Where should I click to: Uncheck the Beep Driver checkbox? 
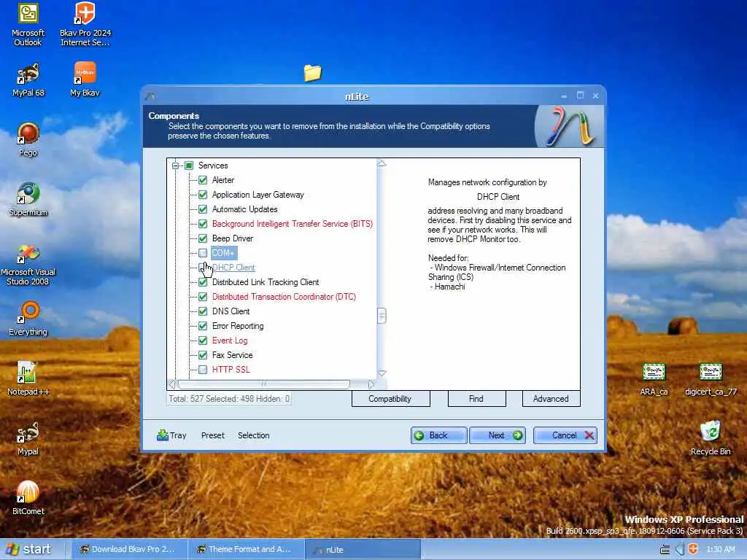[x=203, y=238]
